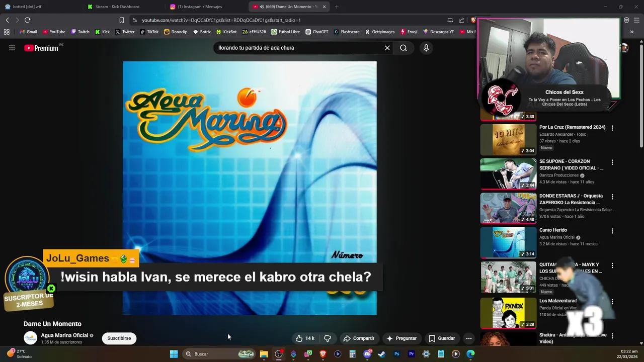644x362 pixels.
Task: Open Canto Herido thumbnail
Action: (508, 242)
